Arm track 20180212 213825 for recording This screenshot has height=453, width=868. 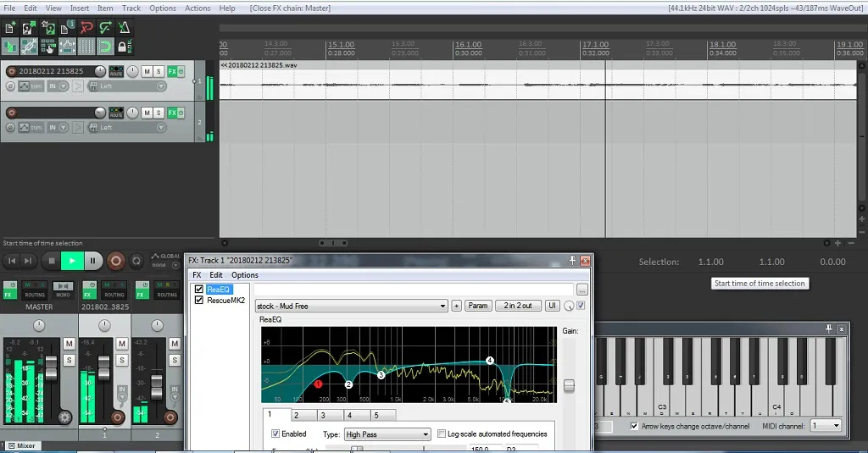(x=11, y=71)
